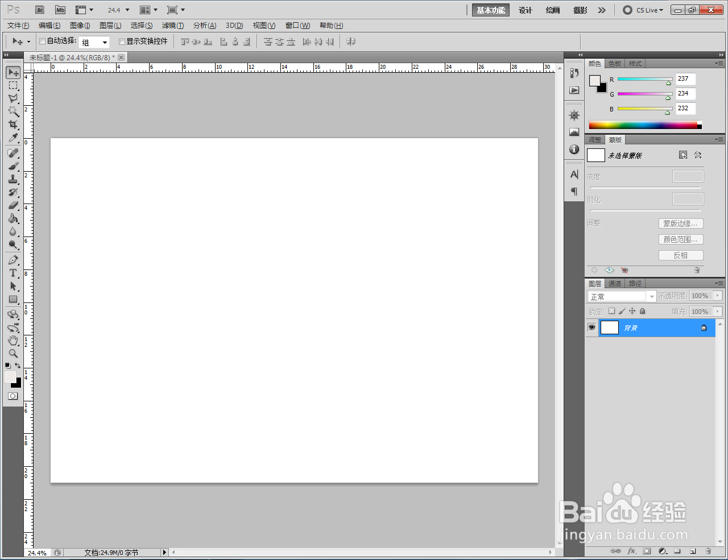Pick the Magic Wand tool

click(13, 111)
